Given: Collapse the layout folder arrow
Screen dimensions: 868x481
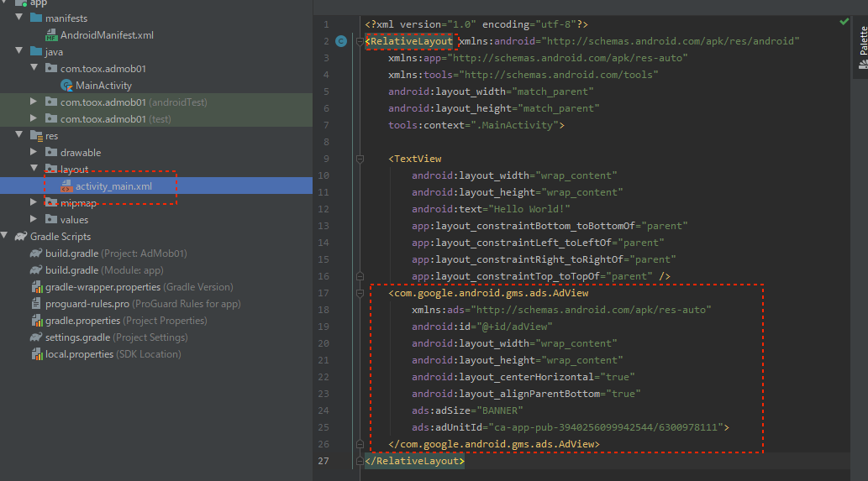Looking at the screenshot, I should (34, 168).
